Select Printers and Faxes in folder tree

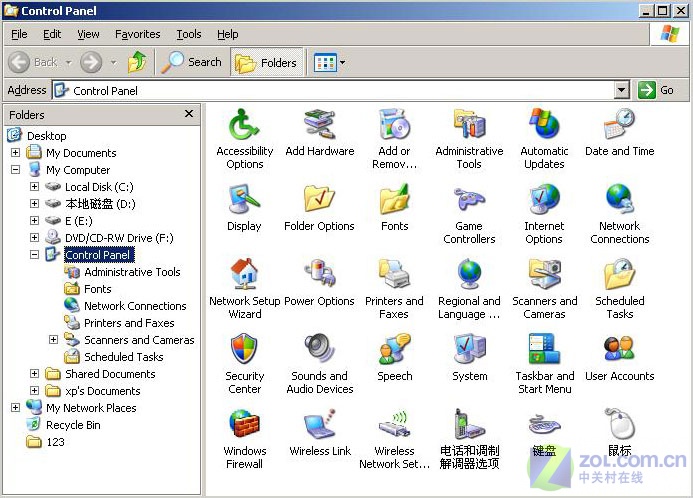click(x=129, y=323)
